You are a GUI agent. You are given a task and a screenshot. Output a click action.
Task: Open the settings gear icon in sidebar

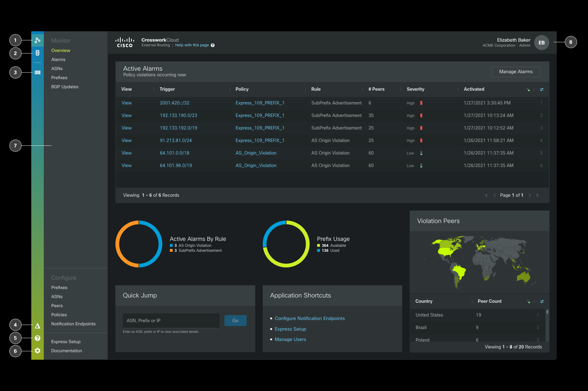click(x=38, y=351)
